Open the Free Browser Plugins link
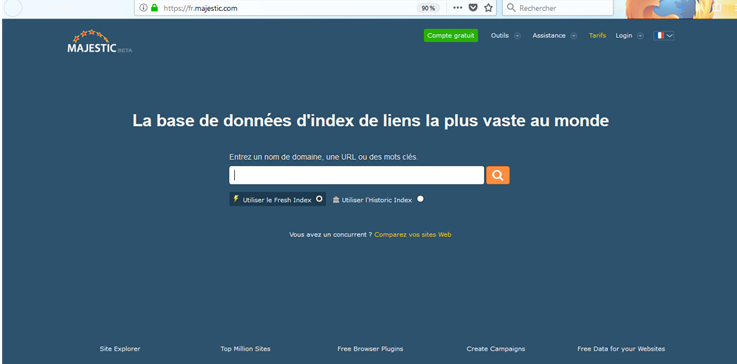Viewport: 737px width, 364px height. [x=370, y=349]
